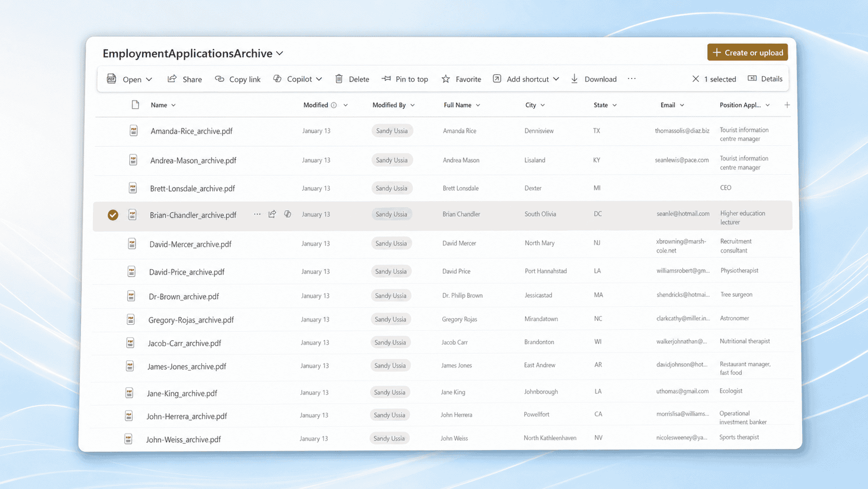Click the Pin to top icon
This screenshot has width=868, height=489.
pos(386,78)
